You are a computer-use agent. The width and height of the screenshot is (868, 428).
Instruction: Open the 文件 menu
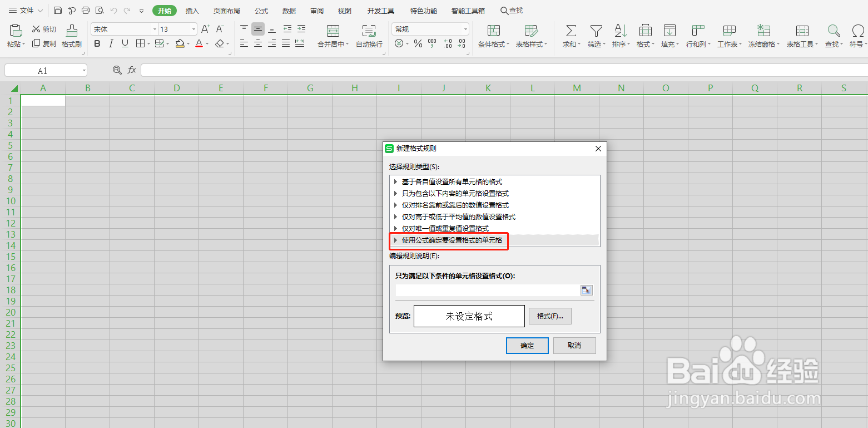25,11
